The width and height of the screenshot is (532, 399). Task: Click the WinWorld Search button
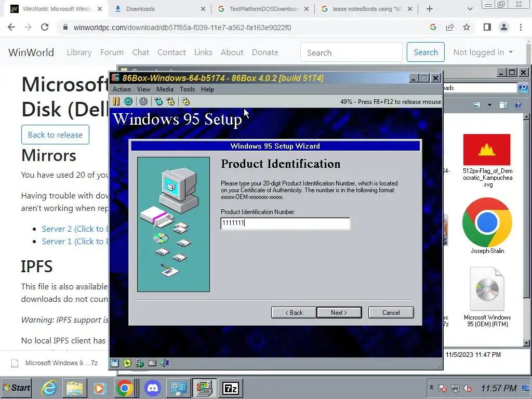coord(426,52)
